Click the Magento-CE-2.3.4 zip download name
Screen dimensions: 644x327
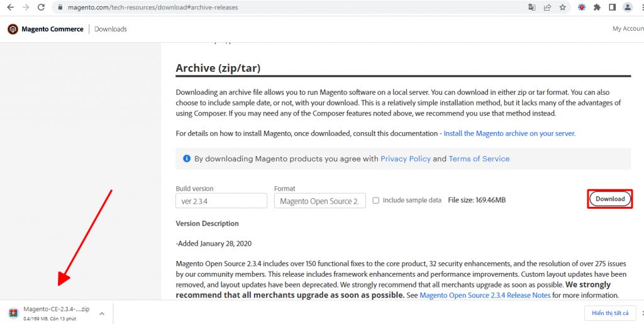(x=56, y=309)
